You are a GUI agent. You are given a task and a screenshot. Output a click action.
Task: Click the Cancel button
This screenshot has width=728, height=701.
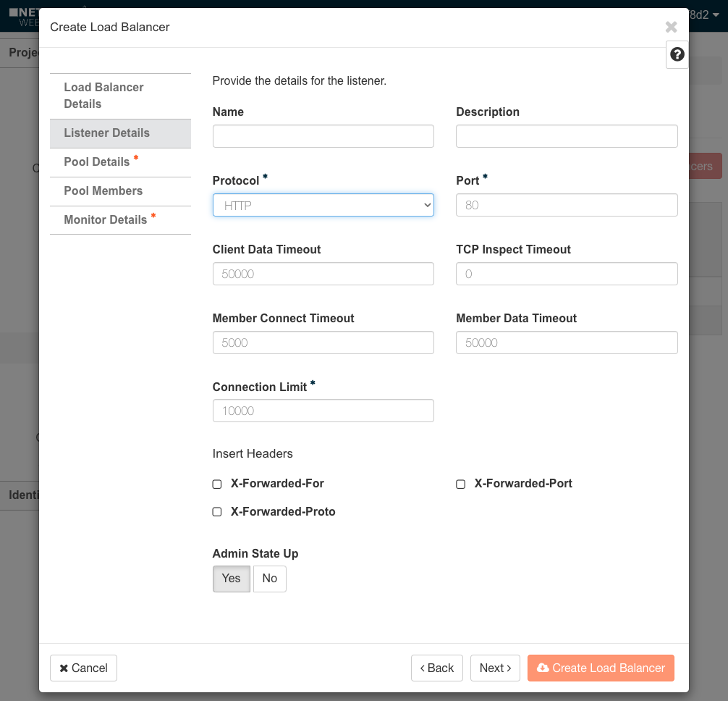[x=83, y=668]
